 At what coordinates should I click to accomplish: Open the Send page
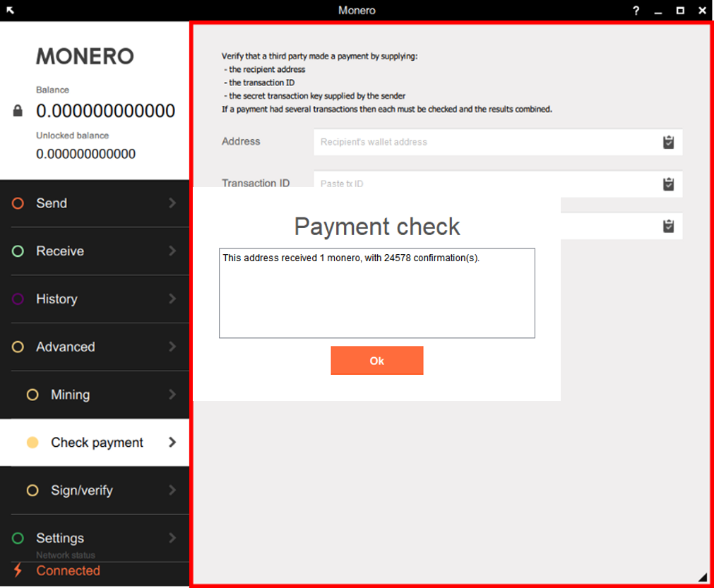[95, 203]
